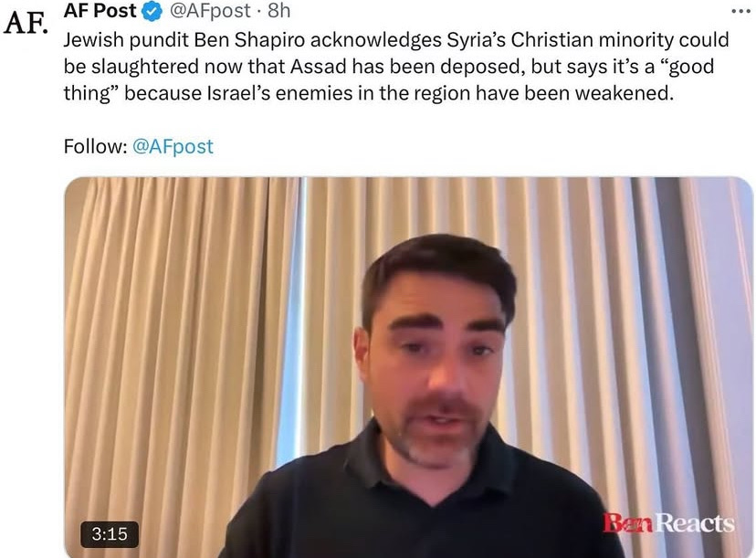The height and width of the screenshot is (558, 756).
Task: Click the Follow: text line
Action: click(x=139, y=146)
